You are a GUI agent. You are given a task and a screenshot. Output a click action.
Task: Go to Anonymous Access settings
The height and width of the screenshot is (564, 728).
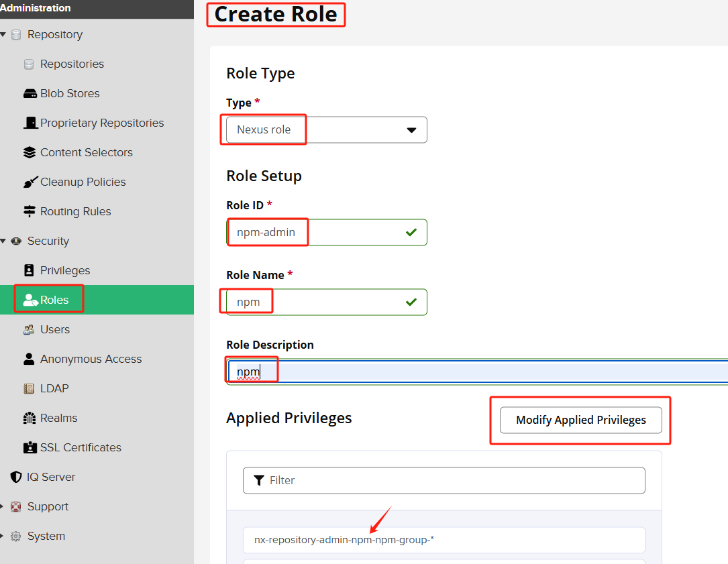[x=91, y=359]
